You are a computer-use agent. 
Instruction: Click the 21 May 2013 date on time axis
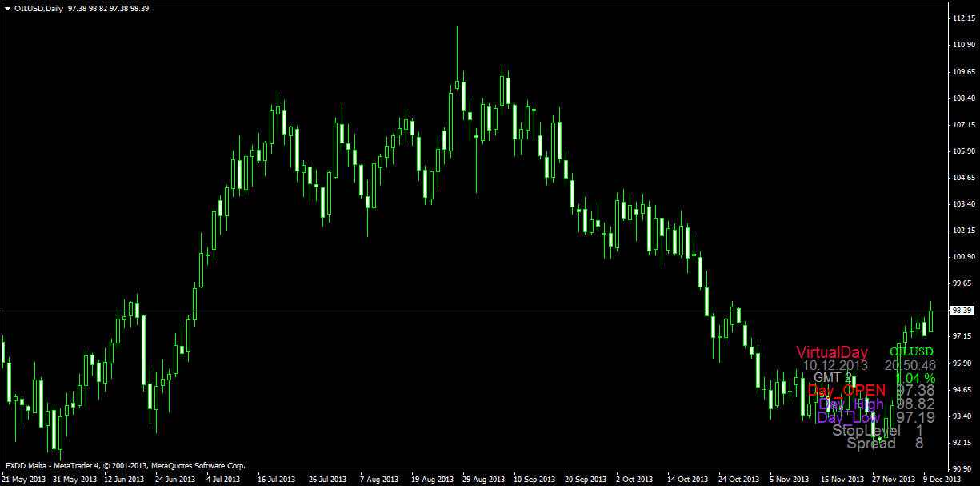click(x=23, y=480)
